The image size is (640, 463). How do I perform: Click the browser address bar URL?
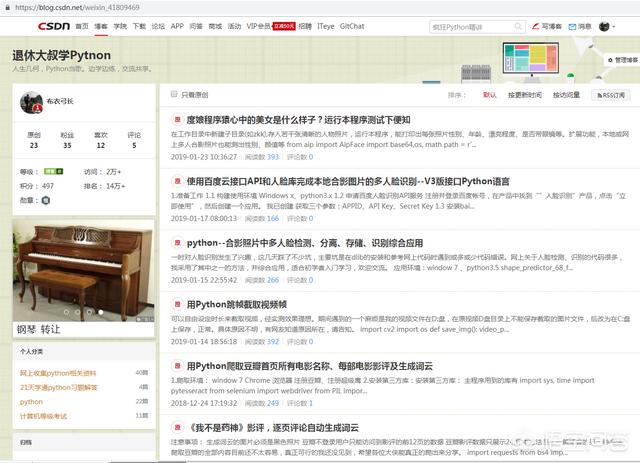click(x=78, y=8)
